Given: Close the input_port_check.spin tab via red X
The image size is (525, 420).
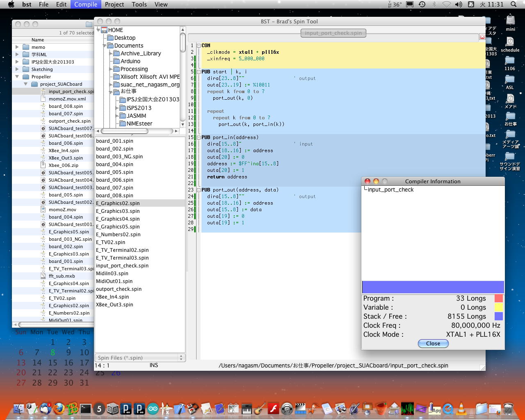Looking at the screenshot, I should [482, 37].
